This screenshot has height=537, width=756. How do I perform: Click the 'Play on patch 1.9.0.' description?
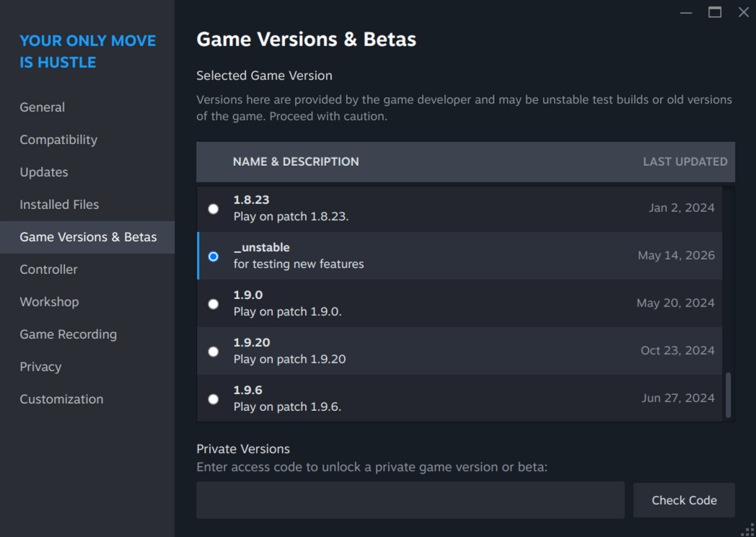pyautogui.click(x=287, y=311)
